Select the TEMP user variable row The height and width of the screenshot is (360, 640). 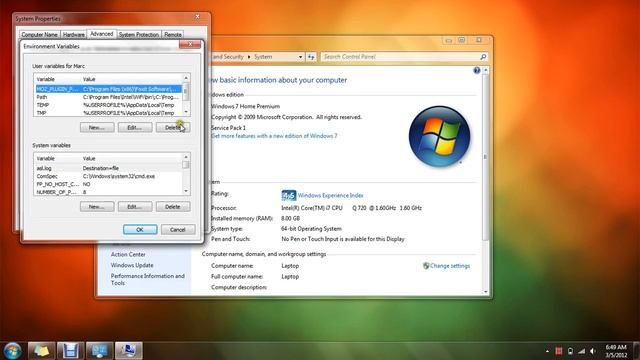point(108,105)
